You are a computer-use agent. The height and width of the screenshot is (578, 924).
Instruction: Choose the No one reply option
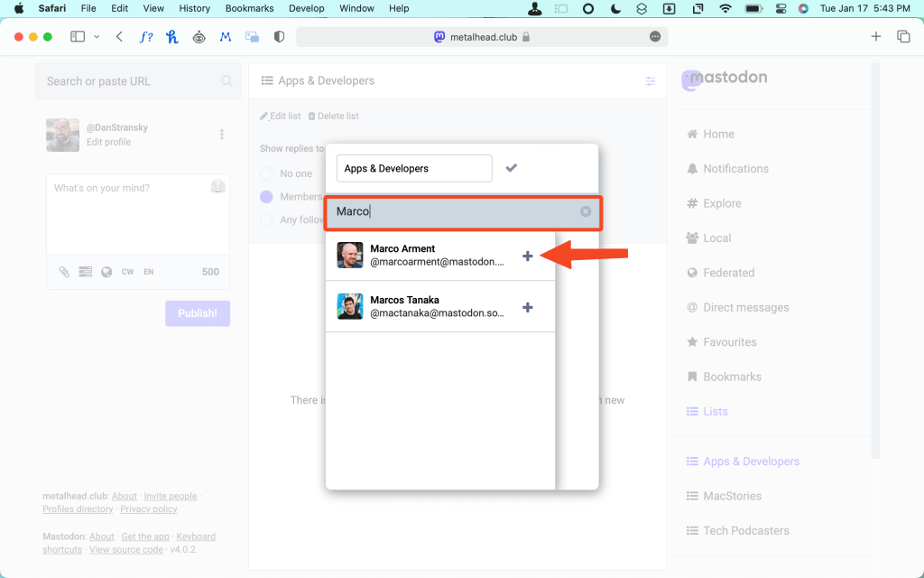(267, 173)
